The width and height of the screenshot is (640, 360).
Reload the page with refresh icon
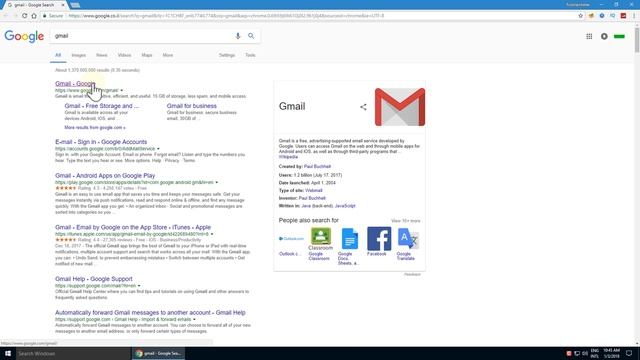pos(24,16)
